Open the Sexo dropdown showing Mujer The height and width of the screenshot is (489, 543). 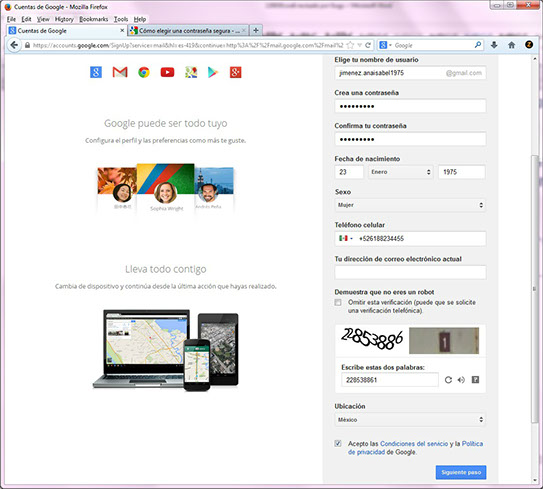[x=410, y=205]
